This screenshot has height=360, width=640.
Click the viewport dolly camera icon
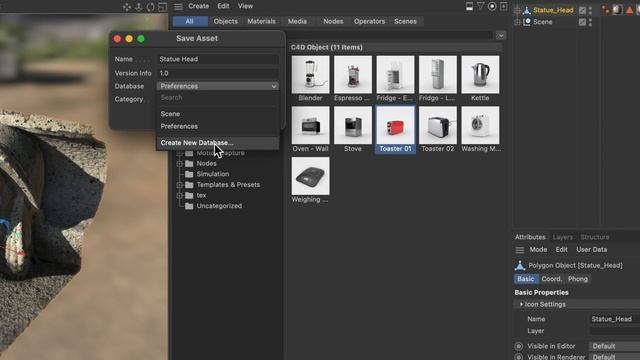139,7
